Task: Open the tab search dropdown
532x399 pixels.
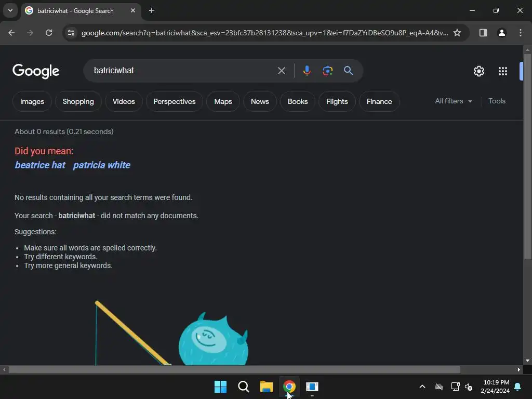Action: click(x=10, y=10)
